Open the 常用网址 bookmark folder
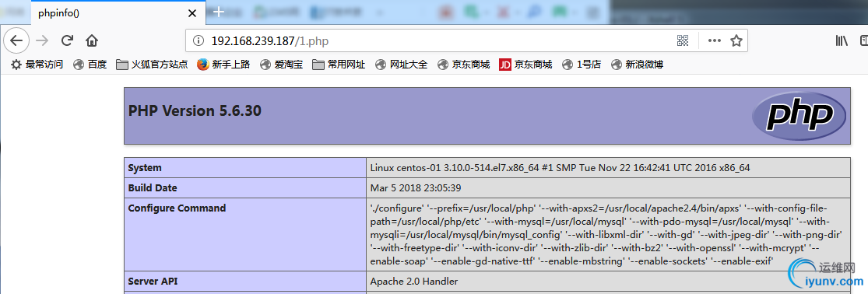Screen dimensions: 868x294 click(338, 65)
